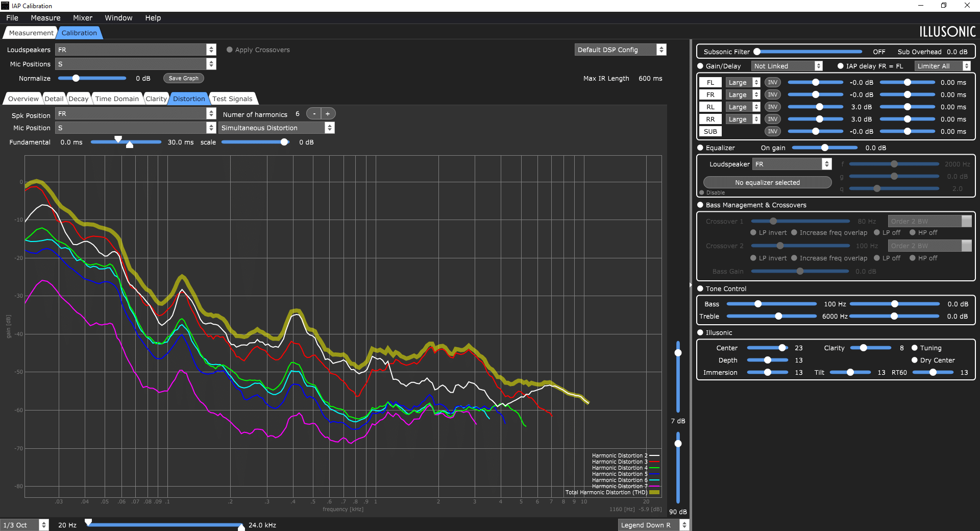This screenshot has width=980, height=531.
Task: Adjust the Immersion slider
Action: coord(767,372)
